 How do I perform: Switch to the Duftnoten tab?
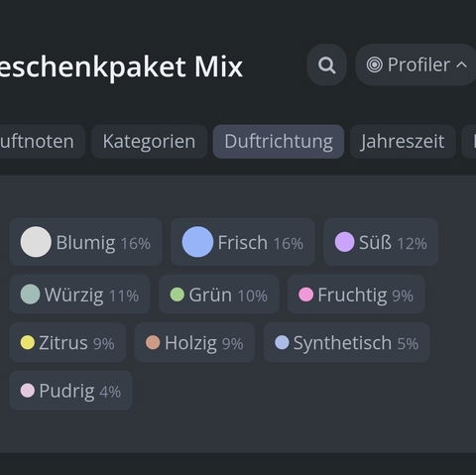click(x=38, y=142)
